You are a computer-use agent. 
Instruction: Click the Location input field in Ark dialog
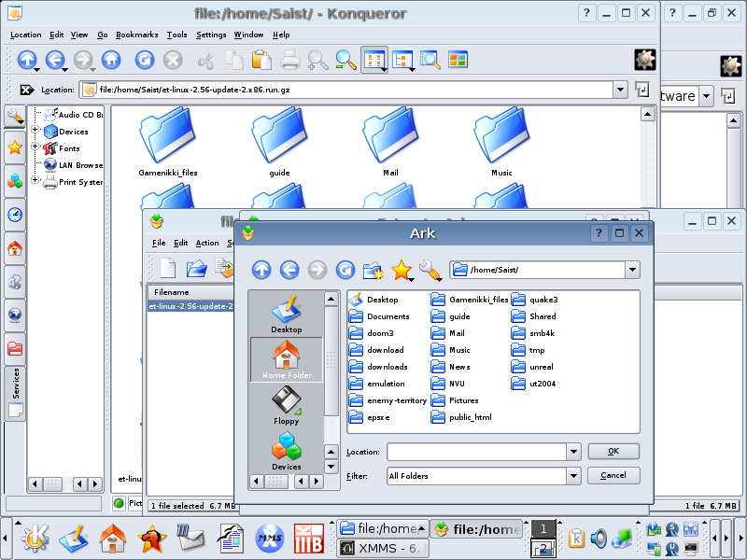point(476,452)
